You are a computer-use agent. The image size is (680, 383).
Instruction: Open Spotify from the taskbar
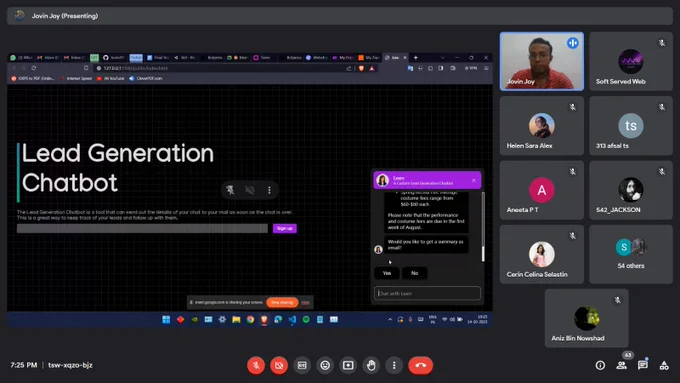(x=306, y=320)
